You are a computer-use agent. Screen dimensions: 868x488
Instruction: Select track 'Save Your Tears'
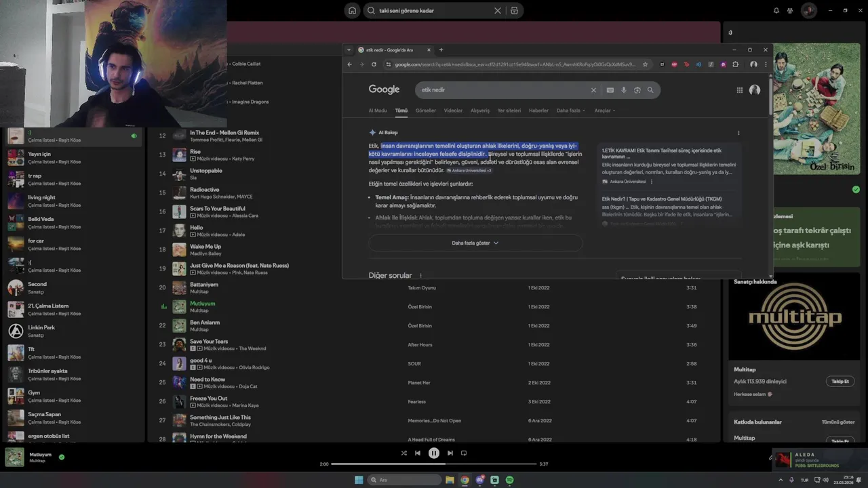pyautogui.click(x=209, y=342)
